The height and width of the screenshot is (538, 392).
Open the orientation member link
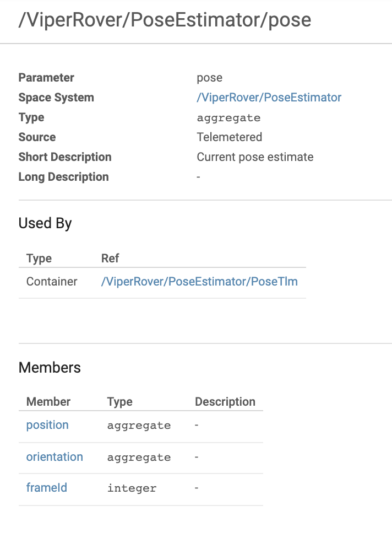(55, 456)
